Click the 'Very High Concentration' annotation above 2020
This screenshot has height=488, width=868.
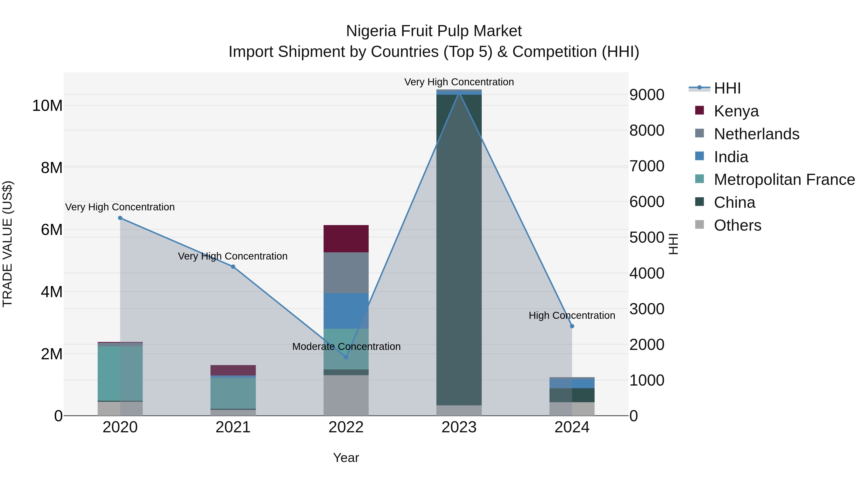pos(120,207)
